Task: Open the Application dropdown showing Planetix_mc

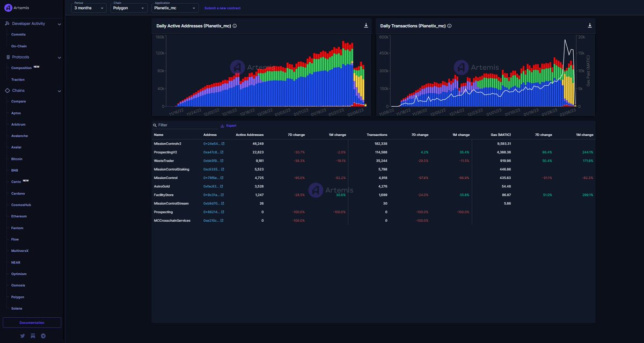Action: (x=175, y=8)
